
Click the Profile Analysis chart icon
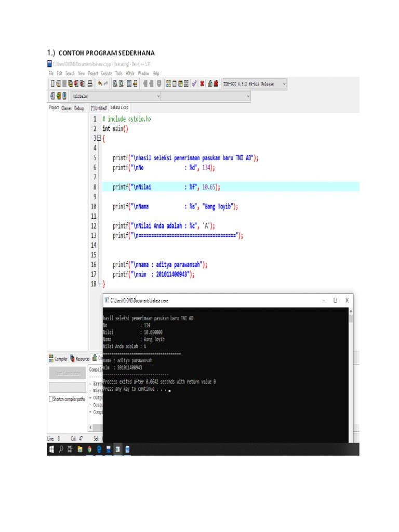(x=210, y=84)
